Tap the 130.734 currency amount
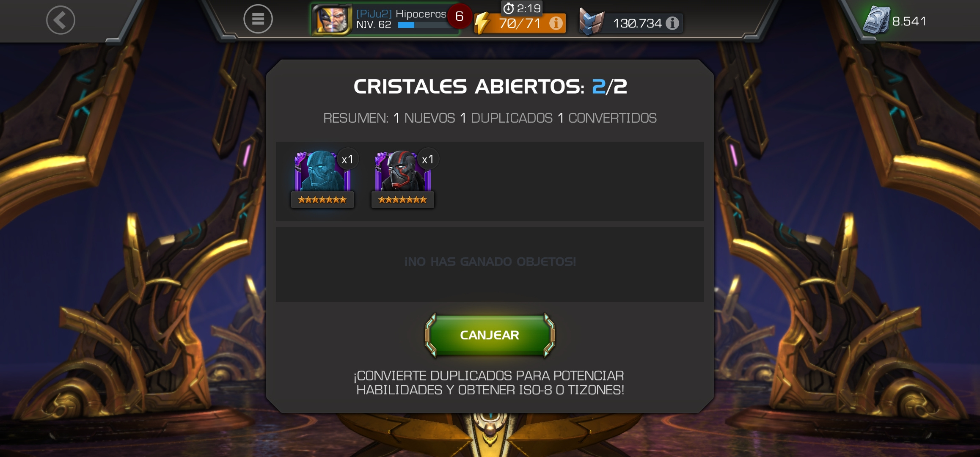The width and height of the screenshot is (980, 457). [637, 23]
